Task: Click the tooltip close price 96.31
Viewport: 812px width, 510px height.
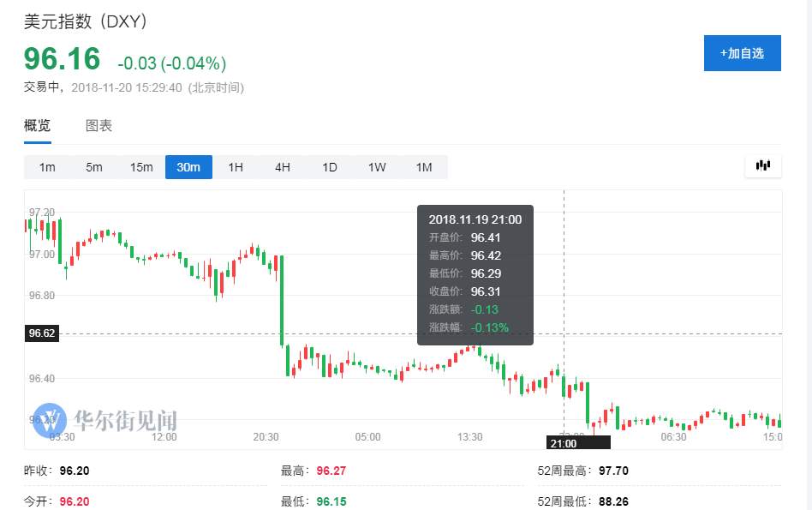Action: 486,291
